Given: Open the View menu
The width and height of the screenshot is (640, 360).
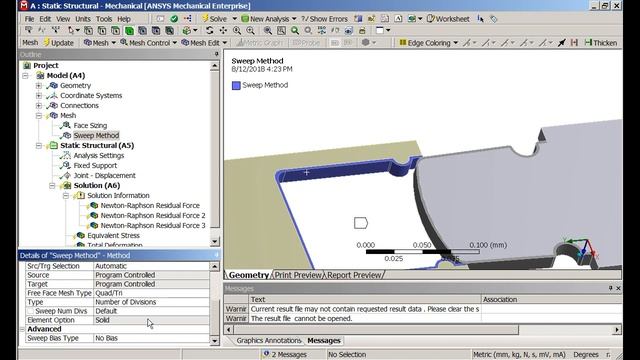Looking at the screenshot, I should tap(63, 19).
